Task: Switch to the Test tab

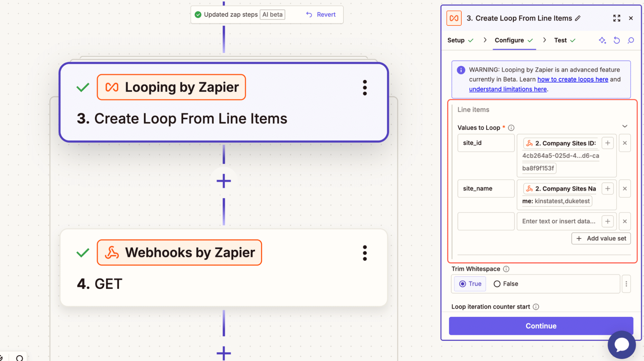Action: pyautogui.click(x=560, y=40)
